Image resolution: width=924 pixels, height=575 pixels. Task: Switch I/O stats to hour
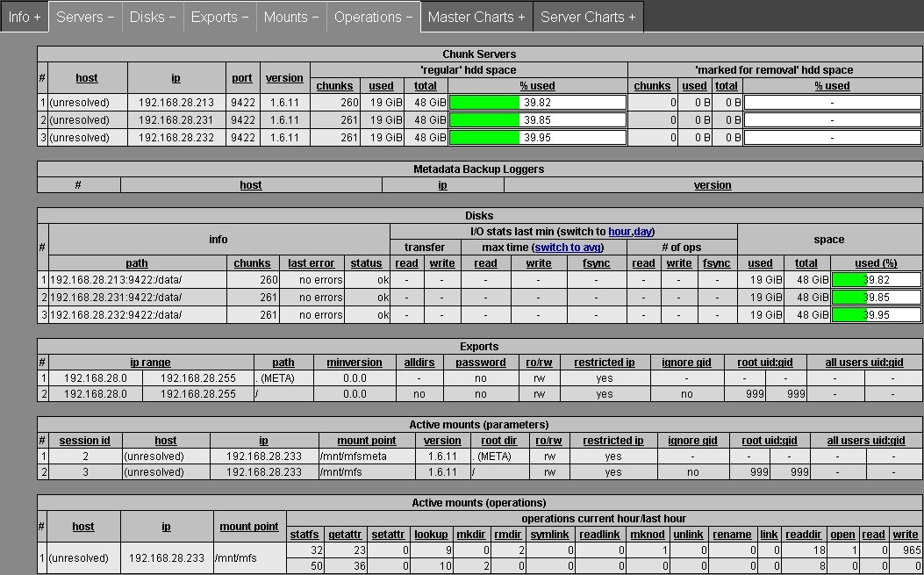pos(620,231)
